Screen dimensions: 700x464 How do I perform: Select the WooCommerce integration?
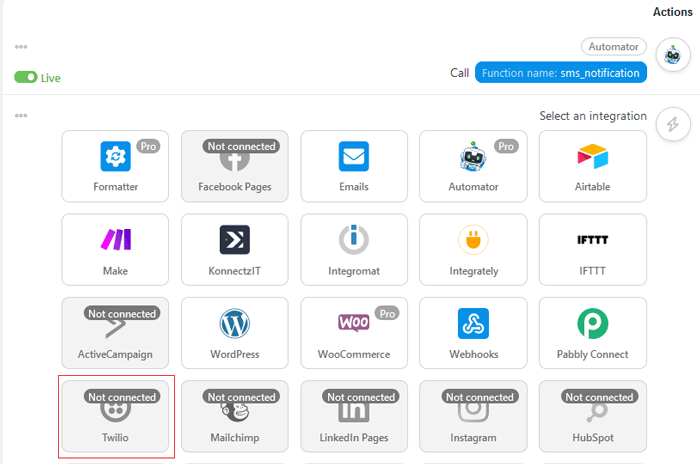click(x=354, y=333)
